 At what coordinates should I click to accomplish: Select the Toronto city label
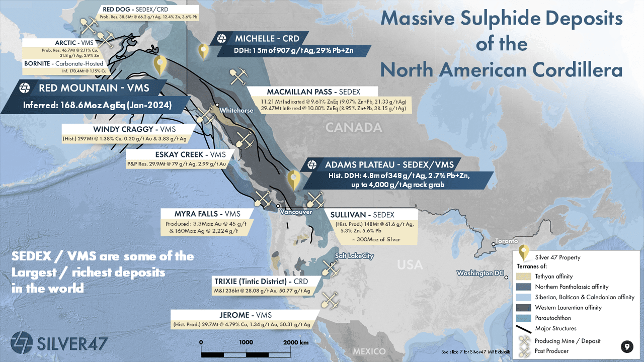click(506, 241)
